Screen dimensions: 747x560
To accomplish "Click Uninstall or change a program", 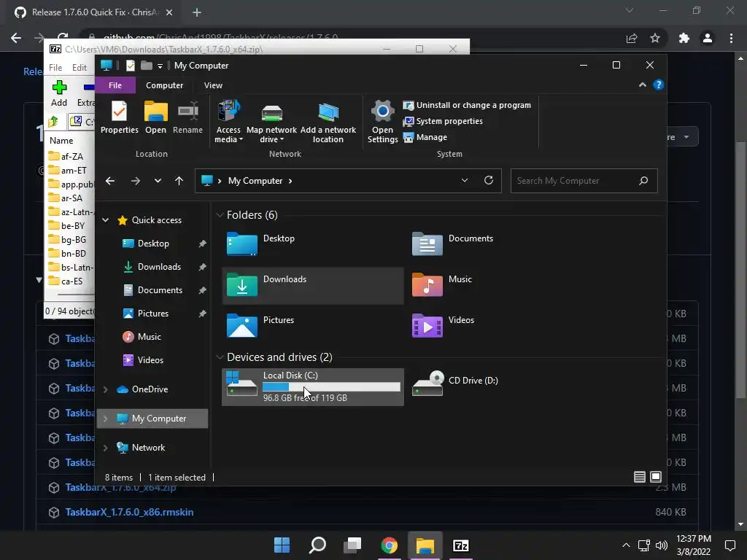I will 467,105.
